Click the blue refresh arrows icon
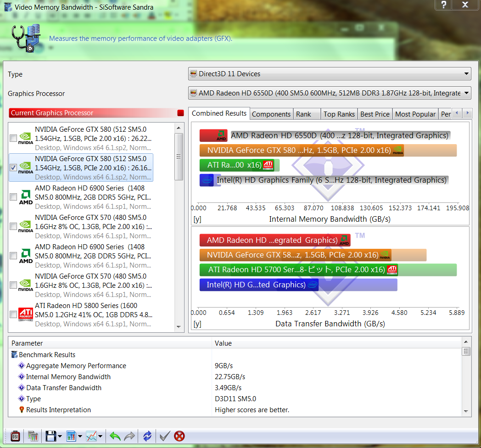481x448 pixels. pos(147,436)
